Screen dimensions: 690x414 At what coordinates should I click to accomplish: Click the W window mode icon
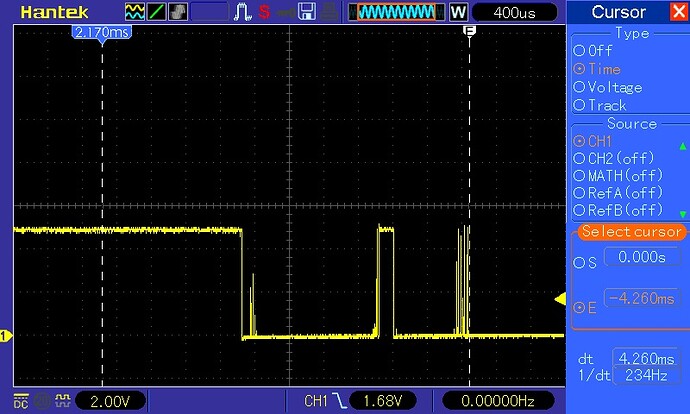pyautogui.click(x=458, y=12)
